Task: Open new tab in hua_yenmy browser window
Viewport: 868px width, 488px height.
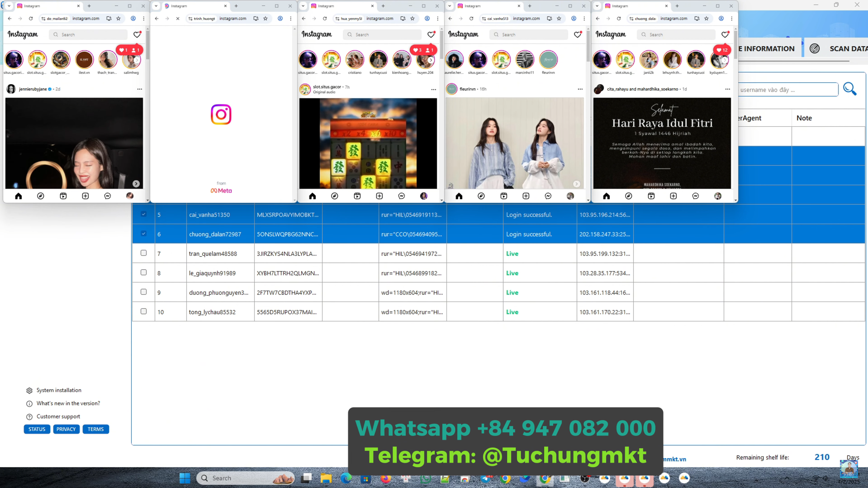Action: [383, 6]
